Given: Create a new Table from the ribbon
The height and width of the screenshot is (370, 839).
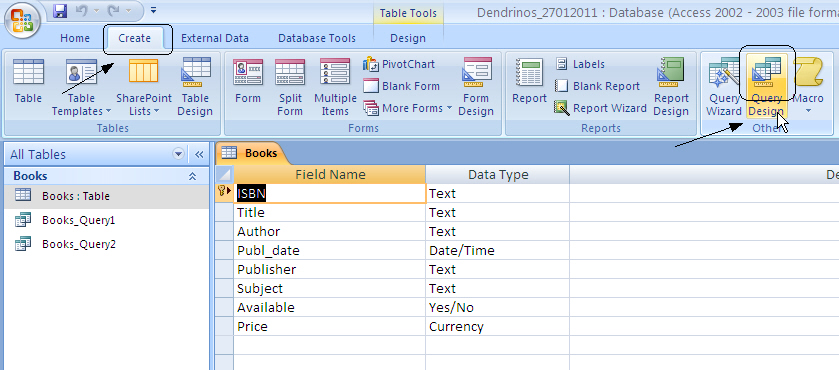Looking at the screenshot, I should tap(28, 81).
